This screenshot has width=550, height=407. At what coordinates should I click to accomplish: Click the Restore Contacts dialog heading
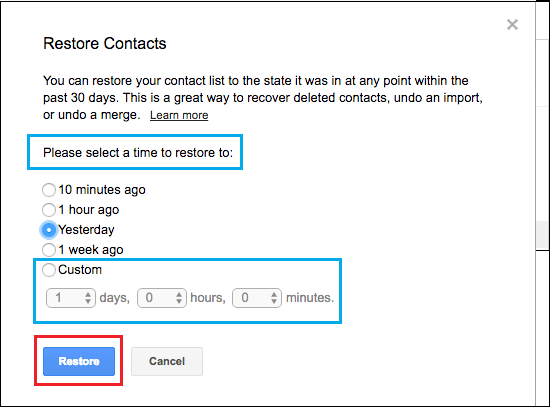(105, 44)
